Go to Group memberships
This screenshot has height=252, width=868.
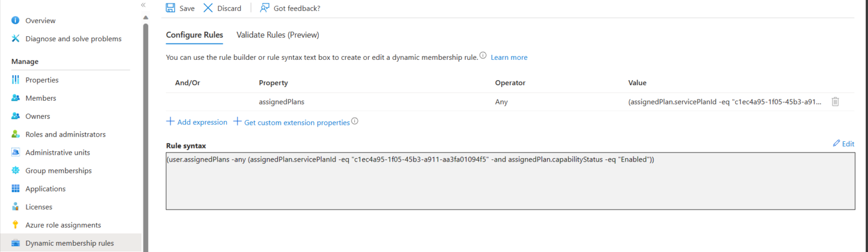tap(58, 171)
